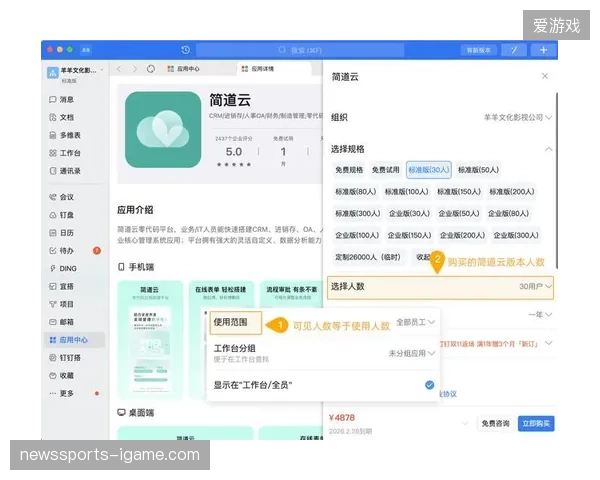The width and height of the screenshot is (600, 480).
Task: Open the 使用范围 全部员工 dropdown
Action: [415, 322]
